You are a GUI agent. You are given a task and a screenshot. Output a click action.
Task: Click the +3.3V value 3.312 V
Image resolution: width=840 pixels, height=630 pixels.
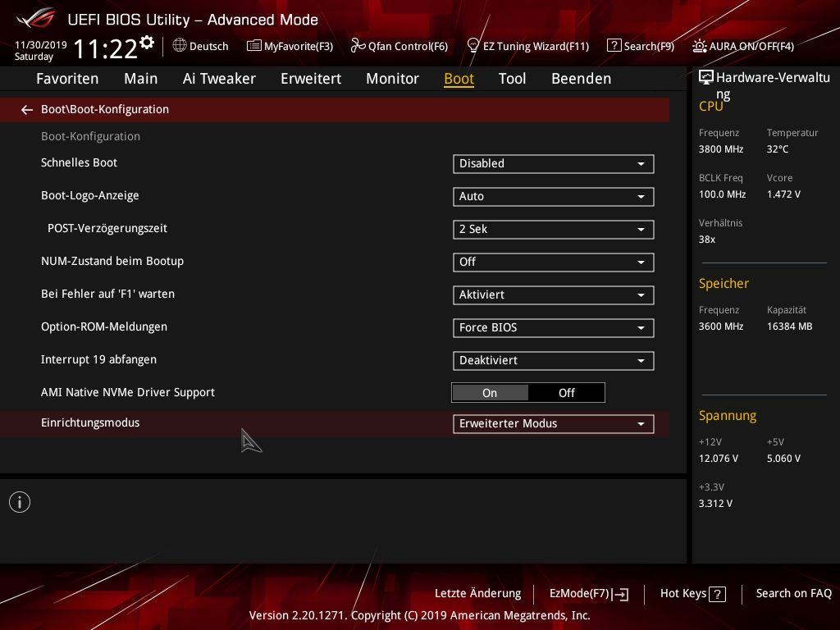click(715, 504)
